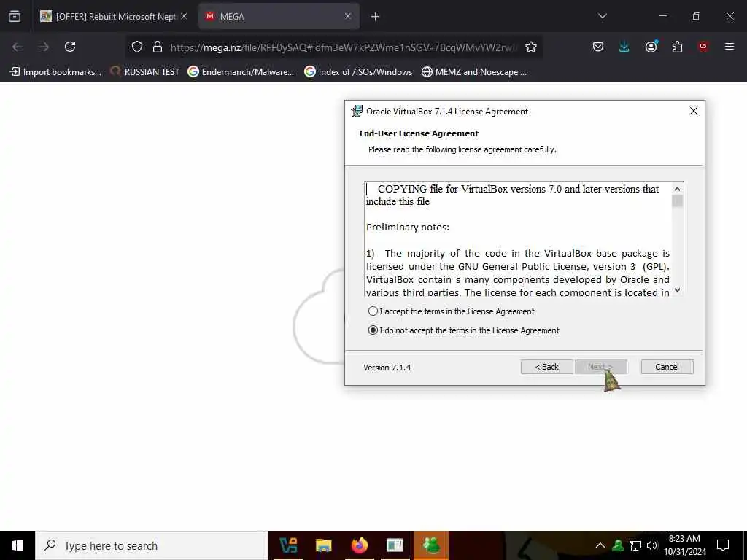Go back to previous page
The height and width of the screenshot is (560, 747).
(18, 47)
